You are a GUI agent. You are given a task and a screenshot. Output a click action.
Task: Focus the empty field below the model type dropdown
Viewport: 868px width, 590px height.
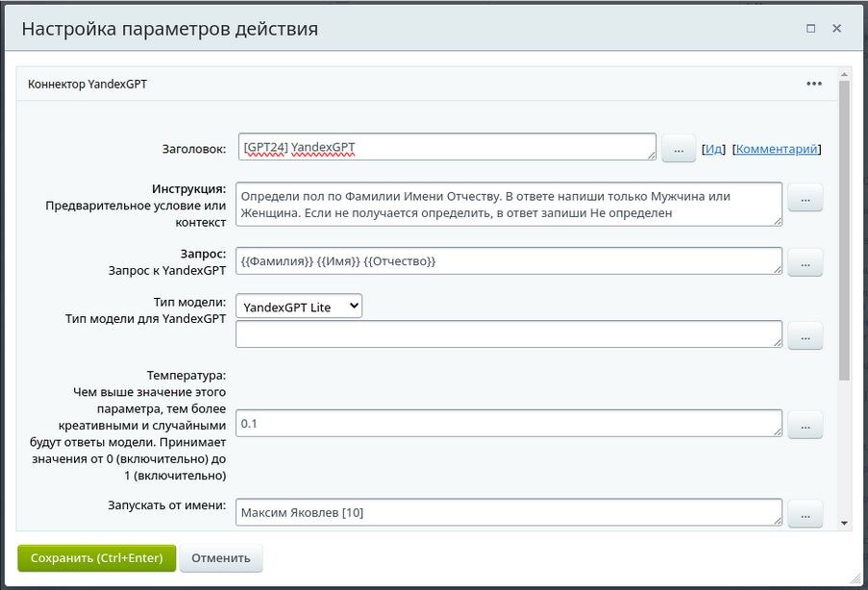(508, 333)
